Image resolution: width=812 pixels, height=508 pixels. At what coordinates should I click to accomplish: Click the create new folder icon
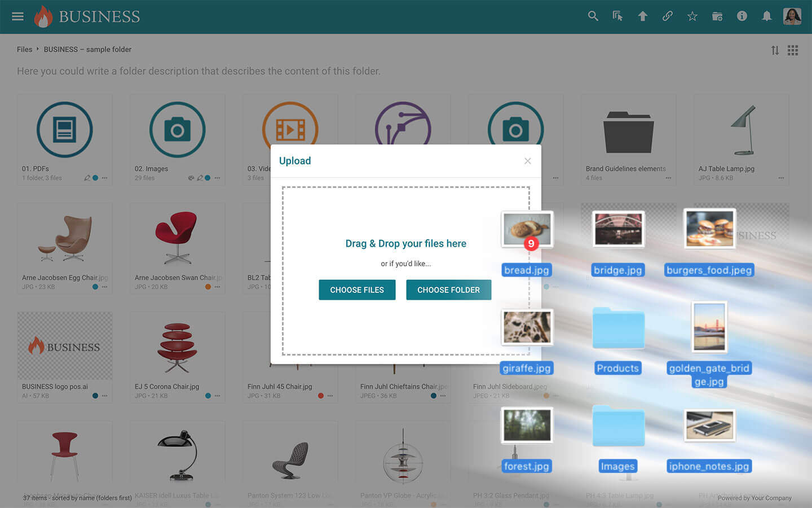(717, 16)
